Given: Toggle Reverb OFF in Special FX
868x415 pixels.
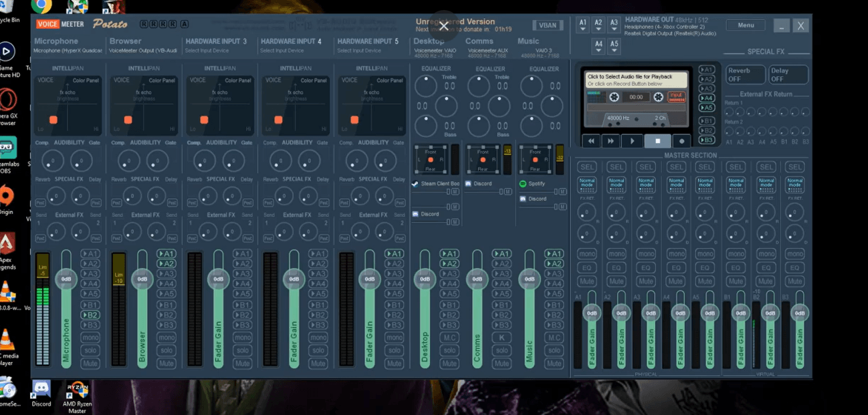Looking at the screenshot, I should pyautogui.click(x=745, y=75).
